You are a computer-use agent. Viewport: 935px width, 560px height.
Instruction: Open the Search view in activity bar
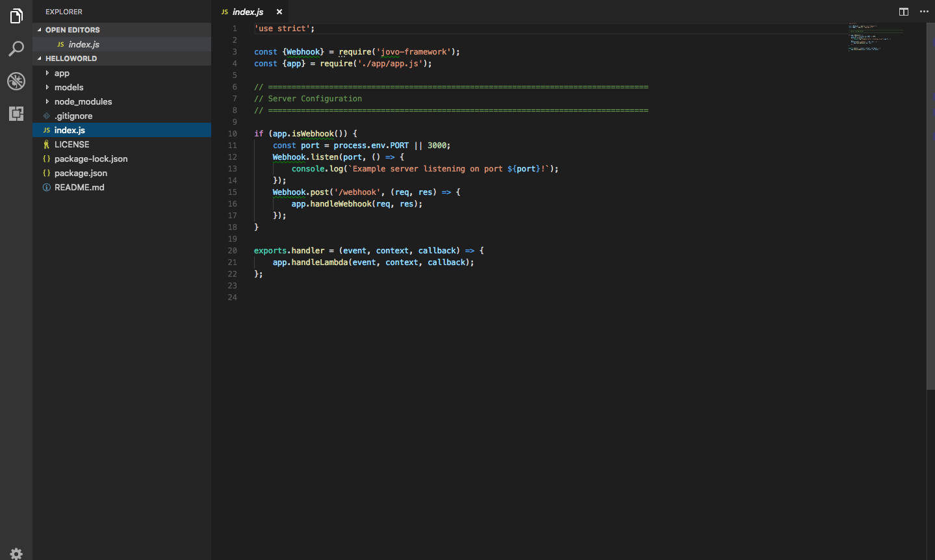[x=16, y=49]
